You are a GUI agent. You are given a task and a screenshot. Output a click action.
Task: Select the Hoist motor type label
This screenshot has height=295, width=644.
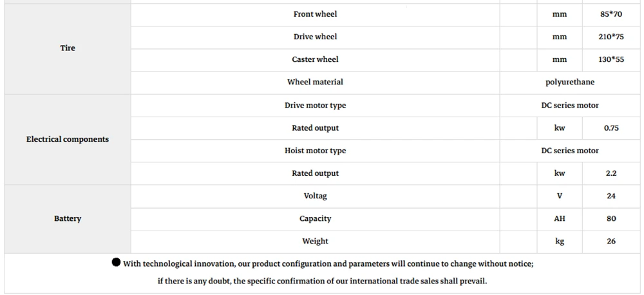[x=315, y=151]
